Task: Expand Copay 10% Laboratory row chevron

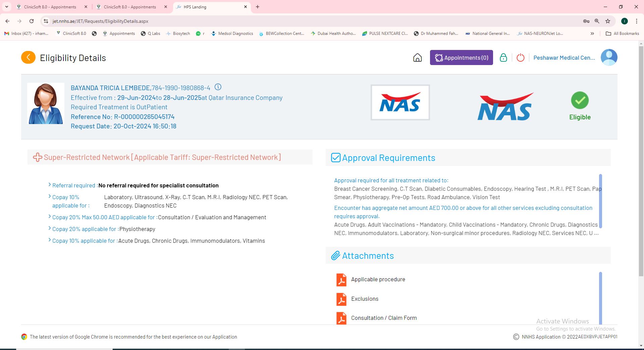Action: [50, 196]
